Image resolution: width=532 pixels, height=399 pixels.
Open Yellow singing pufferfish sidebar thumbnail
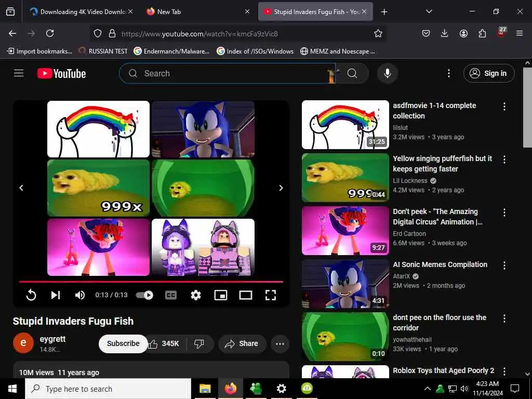345,178
